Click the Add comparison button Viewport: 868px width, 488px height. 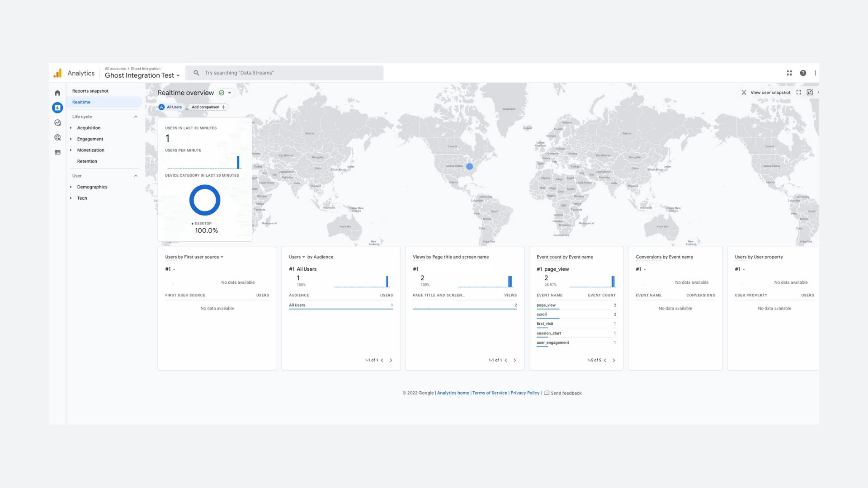point(208,107)
